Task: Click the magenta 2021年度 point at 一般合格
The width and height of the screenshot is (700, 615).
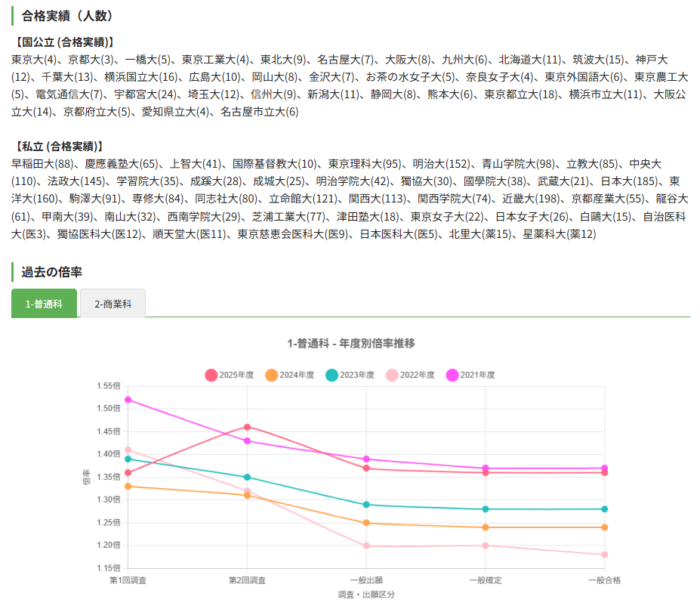Action: [605, 468]
